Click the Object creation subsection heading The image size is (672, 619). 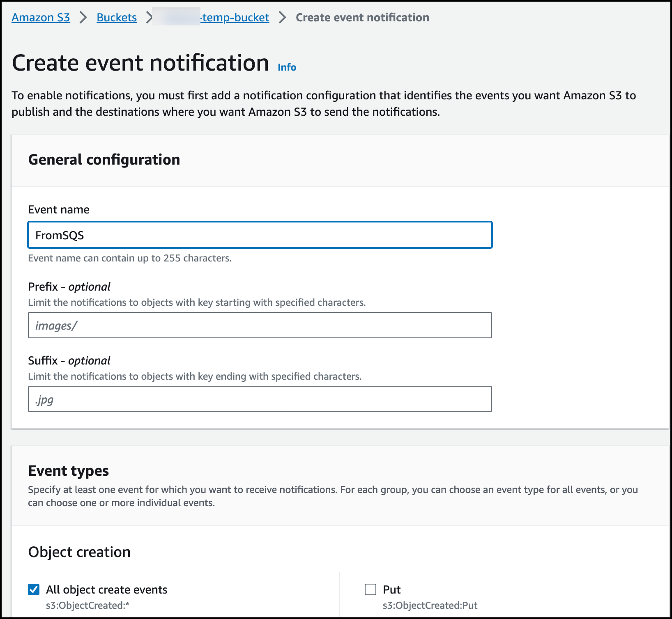(79, 552)
